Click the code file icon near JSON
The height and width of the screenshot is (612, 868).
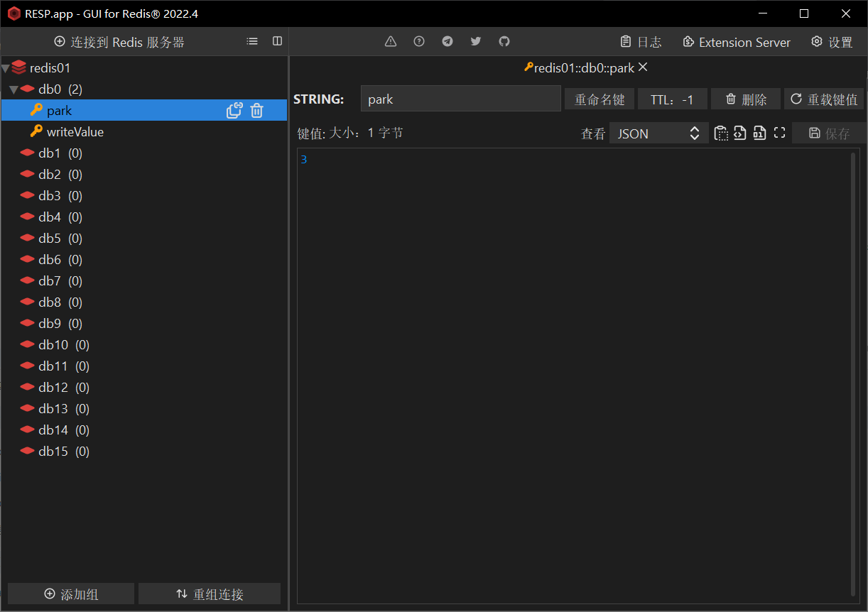click(x=740, y=133)
